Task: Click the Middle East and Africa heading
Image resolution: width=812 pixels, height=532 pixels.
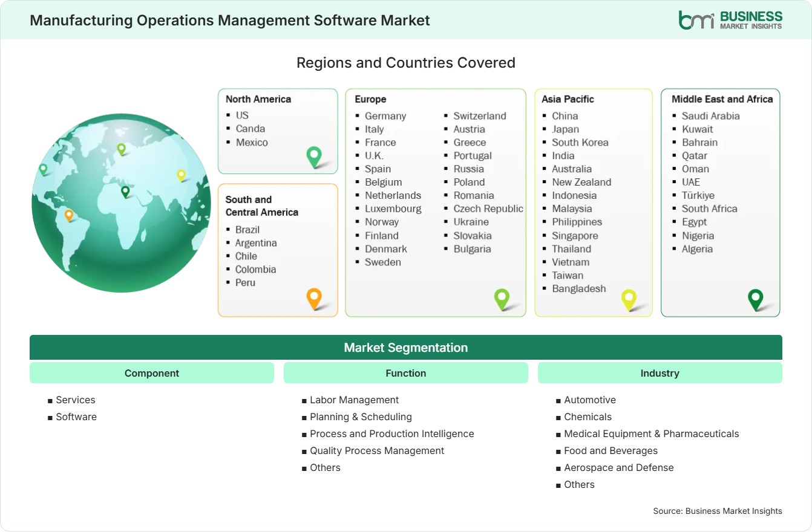Action: 722,99
